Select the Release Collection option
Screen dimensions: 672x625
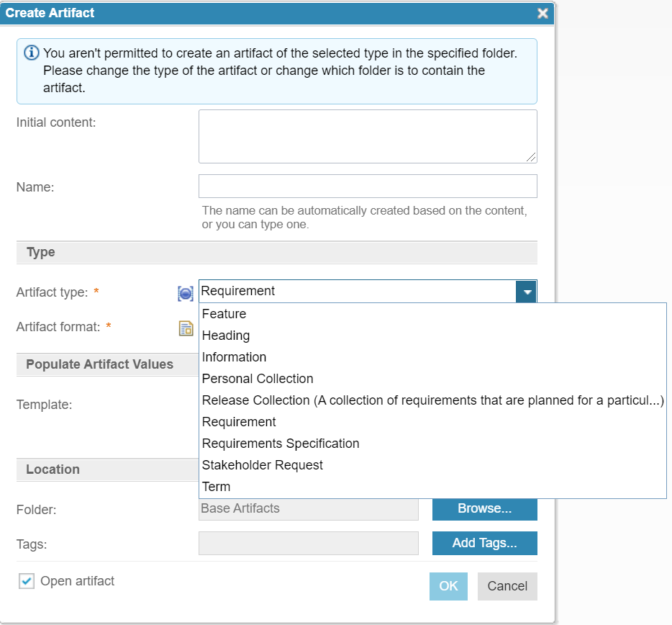click(x=432, y=400)
